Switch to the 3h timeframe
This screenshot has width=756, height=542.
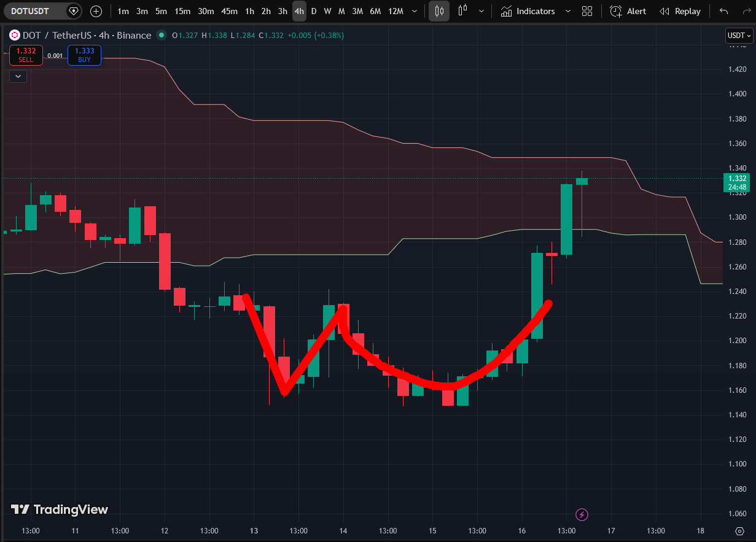[283, 11]
